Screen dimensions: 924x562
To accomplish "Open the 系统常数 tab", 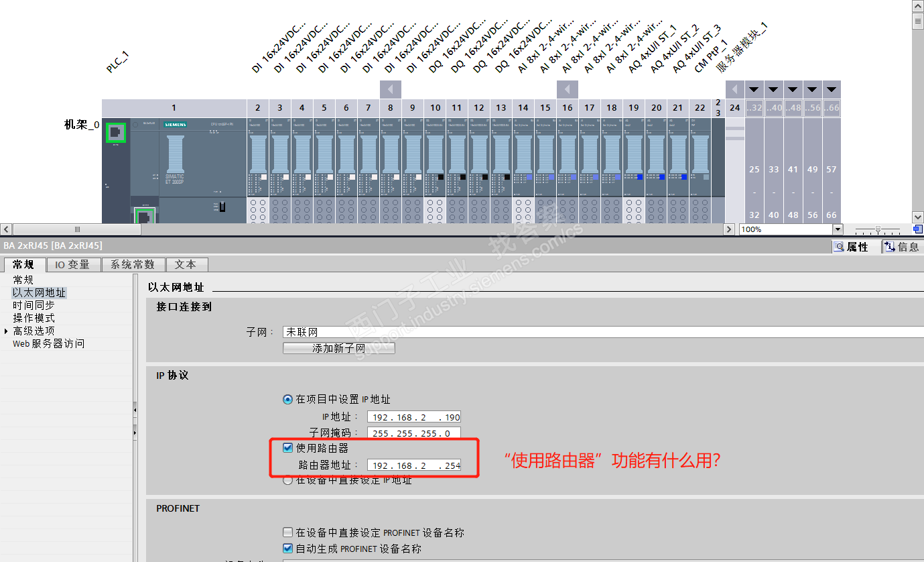I will click(x=133, y=265).
